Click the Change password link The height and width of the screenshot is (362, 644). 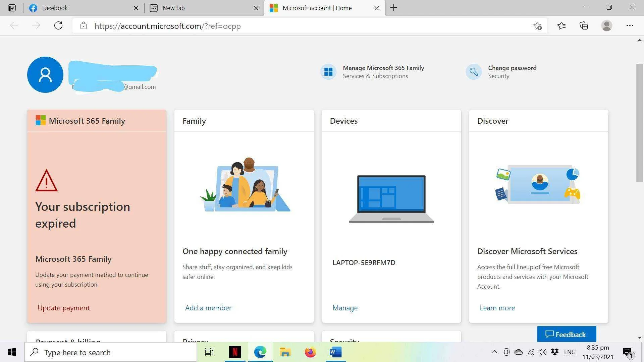tap(512, 68)
